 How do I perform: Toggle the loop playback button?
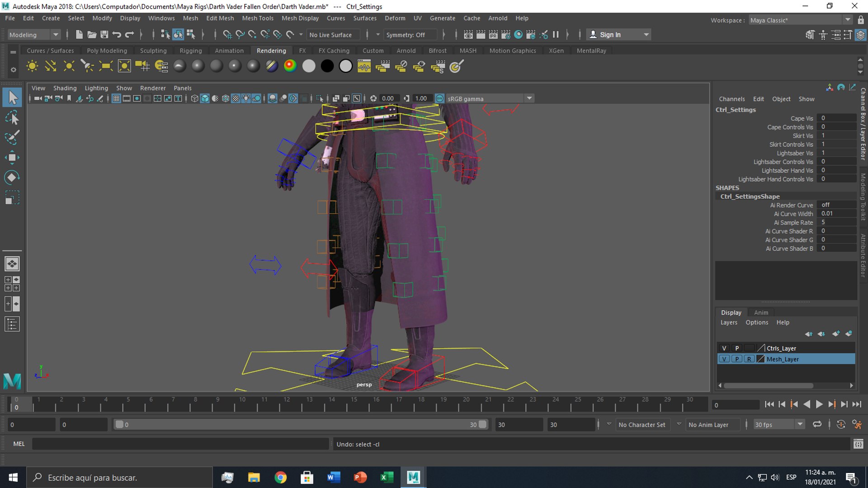817,424
